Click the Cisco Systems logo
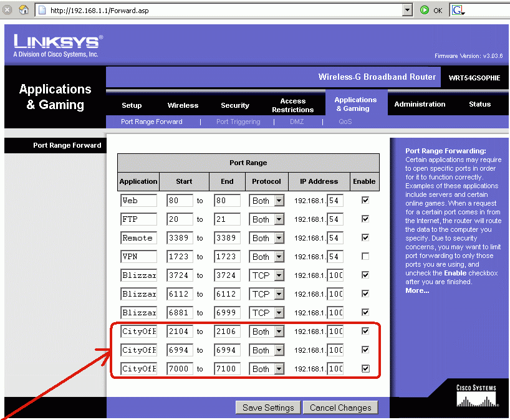Viewport: 510px width, 420px height. coord(476,396)
